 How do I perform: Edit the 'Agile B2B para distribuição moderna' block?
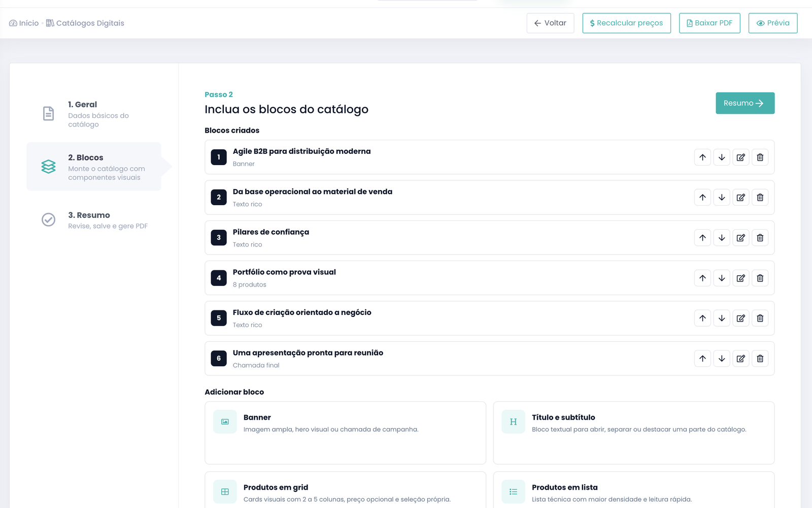741,157
